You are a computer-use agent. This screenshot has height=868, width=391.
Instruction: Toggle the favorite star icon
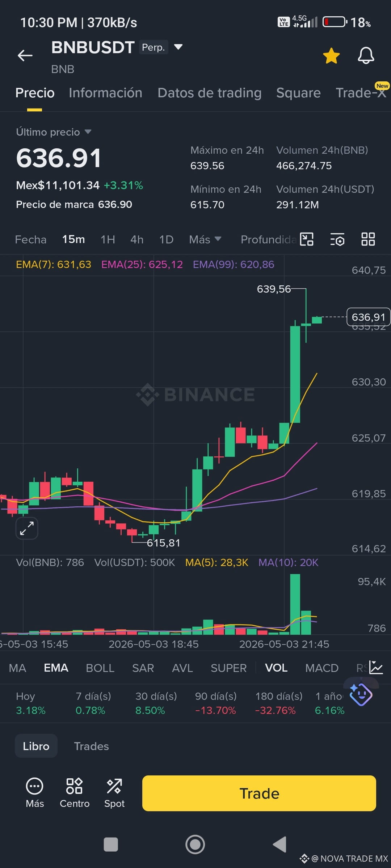(331, 56)
